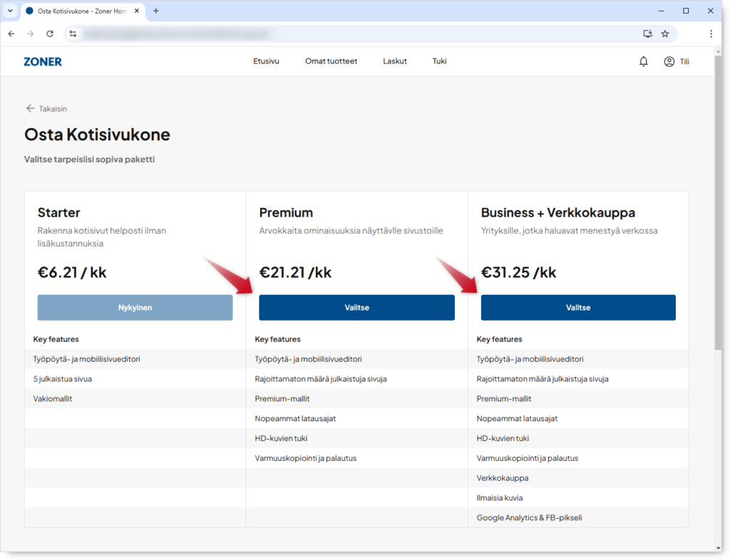Click the install app icon in address bar
Viewport: 730px width, 560px height.
pyautogui.click(x=647, y=33)
